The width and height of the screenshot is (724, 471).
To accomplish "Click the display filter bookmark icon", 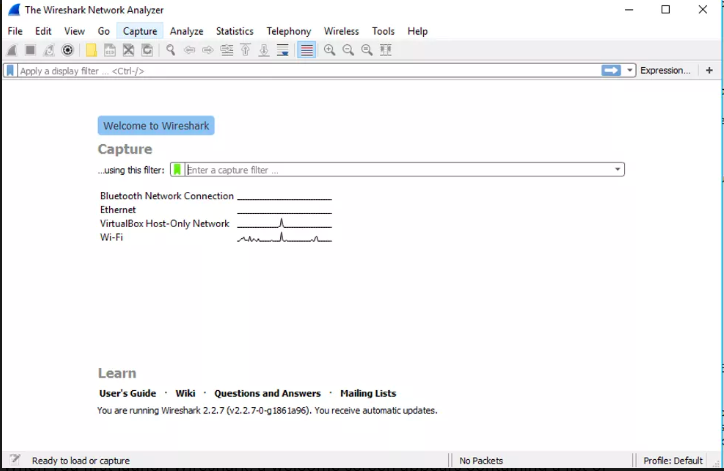I will (10, 71).
